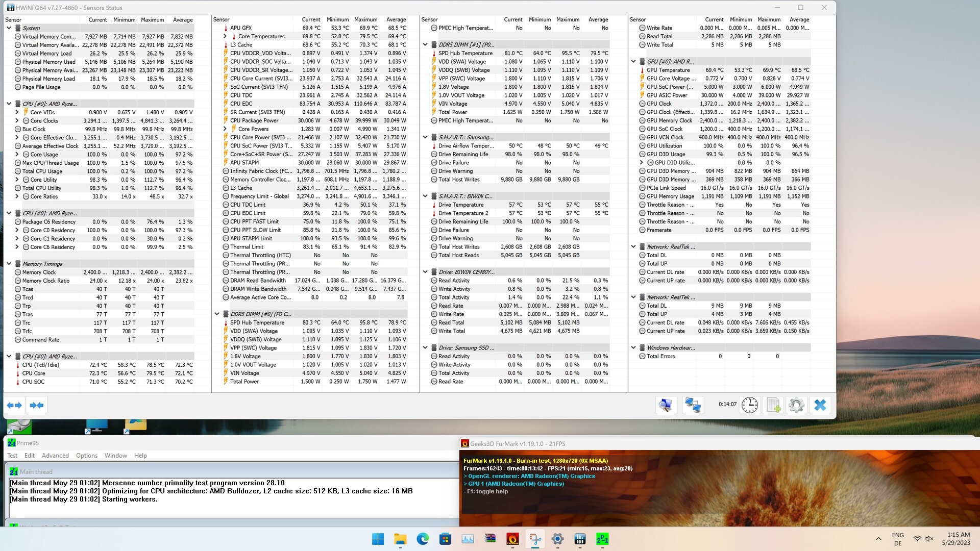Open the performance graph monitor taskbar app
Image resolution: width=980 pixels, height=551 pixels.
tap(468, 539)
